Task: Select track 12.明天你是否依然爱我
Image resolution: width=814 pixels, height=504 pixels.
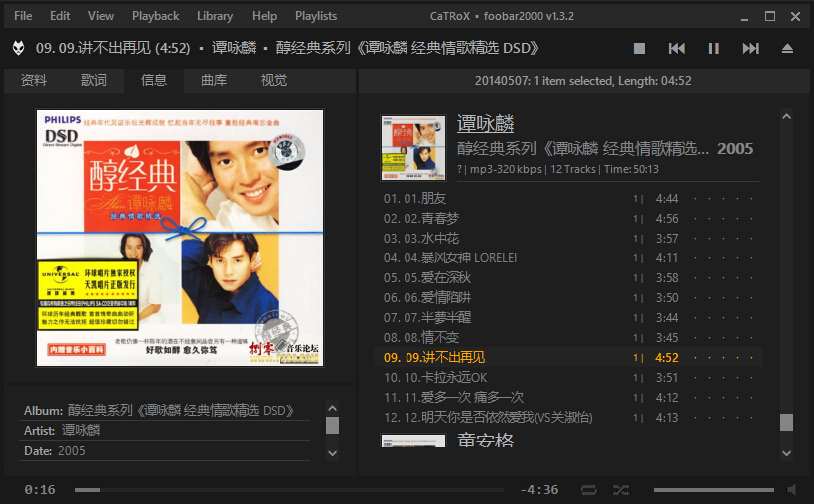Action: tap(568, 418)
